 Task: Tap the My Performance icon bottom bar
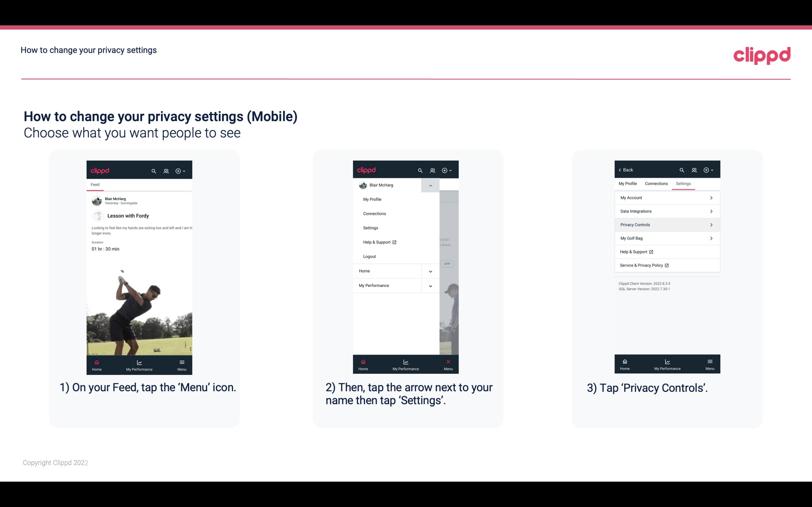(139, 363)
